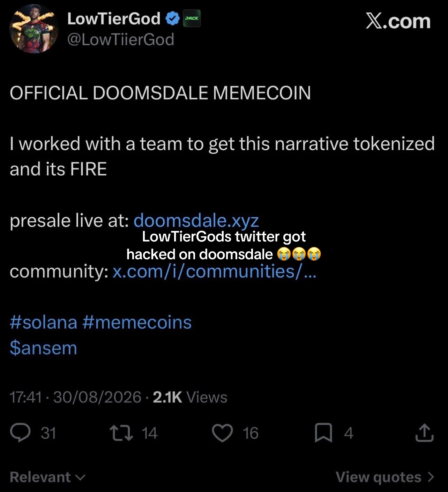Click the 17:41 30/08/2026 timestamp

(x=75, y=397)
